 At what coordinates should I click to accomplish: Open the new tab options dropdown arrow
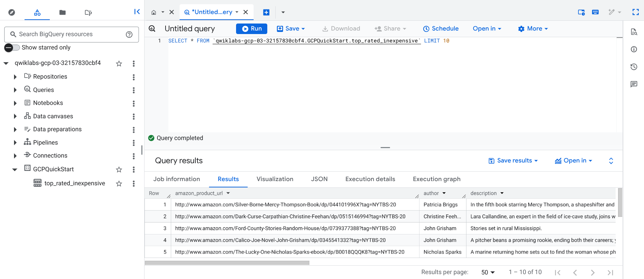[283, 12]
